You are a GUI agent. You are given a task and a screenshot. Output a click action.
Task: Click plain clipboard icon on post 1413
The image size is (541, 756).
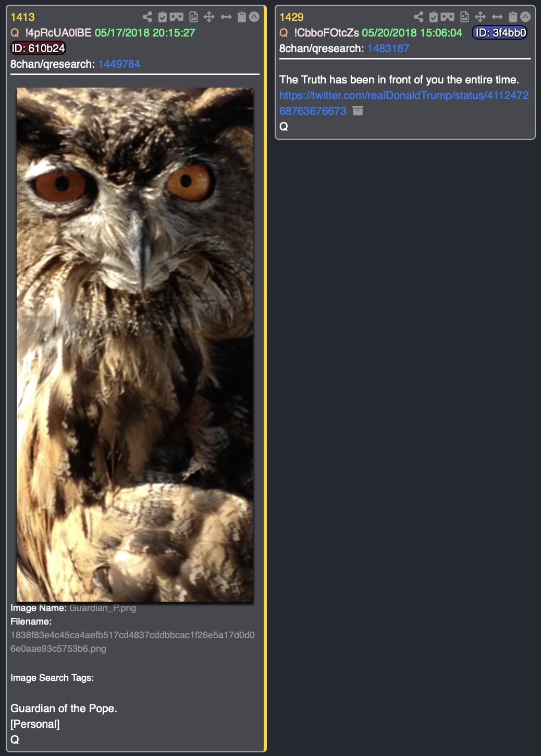(241, 17)
